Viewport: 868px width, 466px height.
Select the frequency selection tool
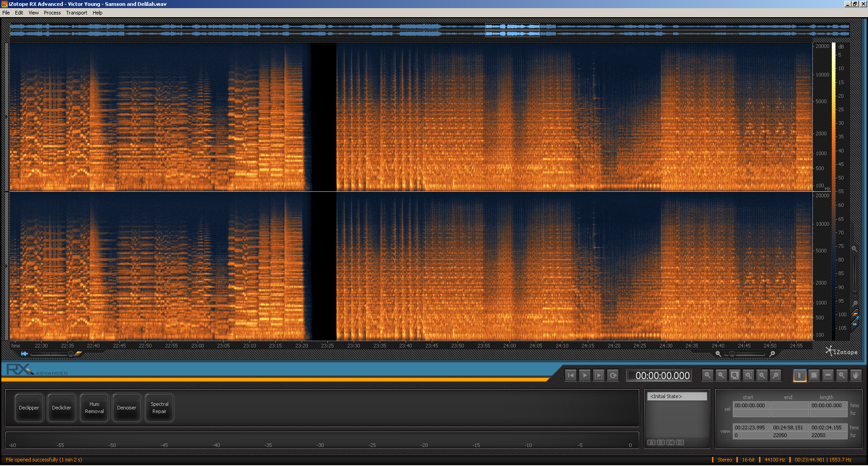click(828, 376)
